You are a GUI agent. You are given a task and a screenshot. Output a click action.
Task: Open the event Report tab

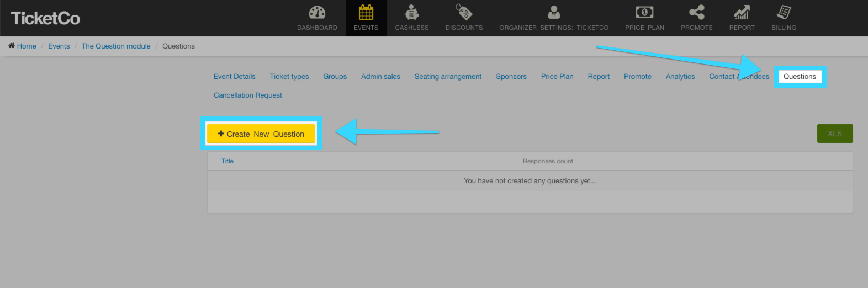click(x=599, y=77)
